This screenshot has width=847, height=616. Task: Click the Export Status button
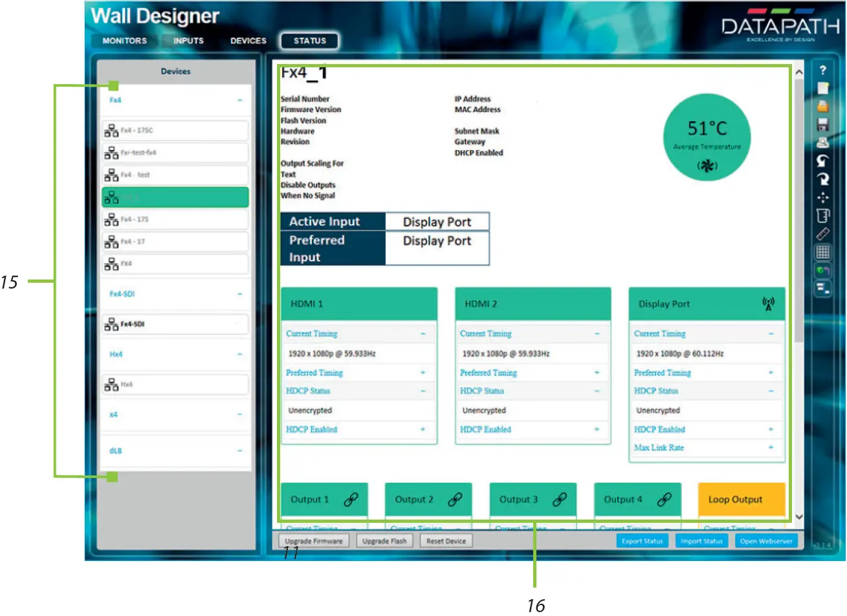click(x=643, y=541)
